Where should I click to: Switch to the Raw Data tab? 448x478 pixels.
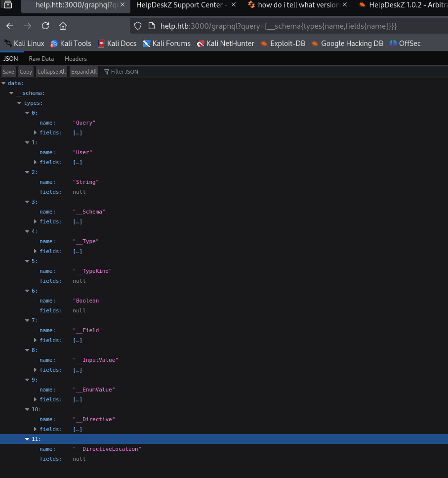(41, 59)
